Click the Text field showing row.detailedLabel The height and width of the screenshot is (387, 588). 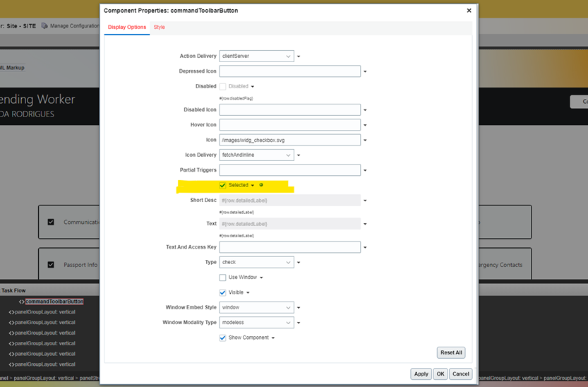point(290,224)
